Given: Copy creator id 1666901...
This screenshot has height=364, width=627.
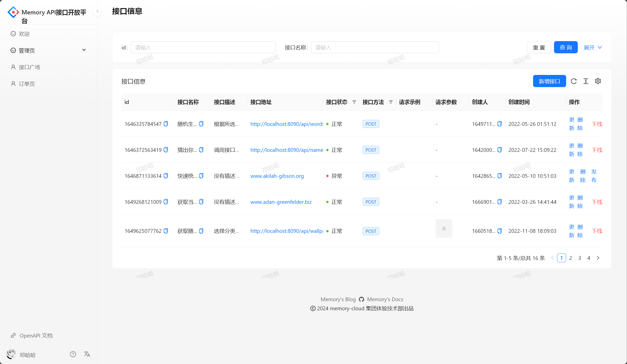Looking at the screenshot, I should (x=500, y=202).
